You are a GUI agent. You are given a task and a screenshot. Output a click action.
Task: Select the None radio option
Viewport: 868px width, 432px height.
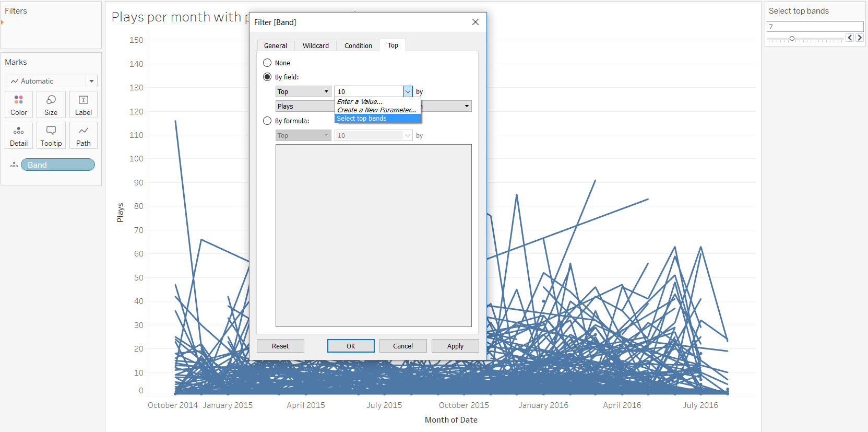267,63
